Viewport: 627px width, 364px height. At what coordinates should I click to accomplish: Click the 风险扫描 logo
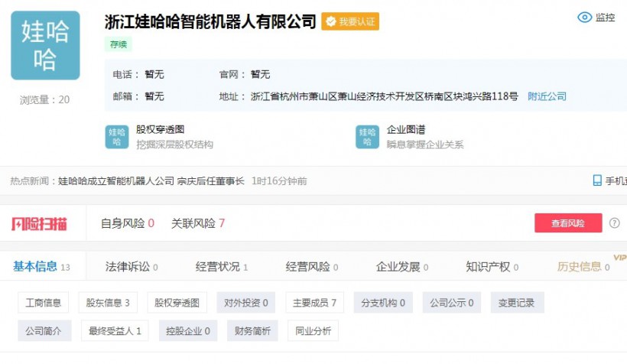coord(39,224)
